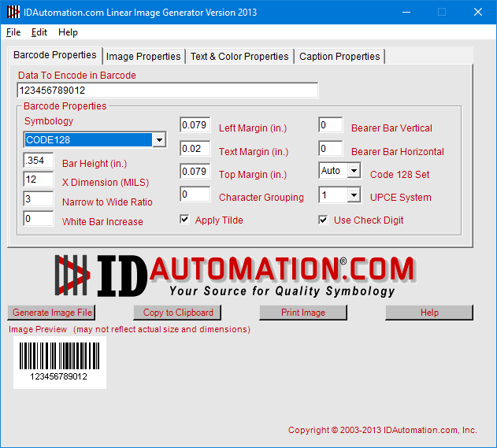Close the Linear Image Generator window
This screenshot has width=497, height=448.
pyautogui.click(x=478, y=13)
